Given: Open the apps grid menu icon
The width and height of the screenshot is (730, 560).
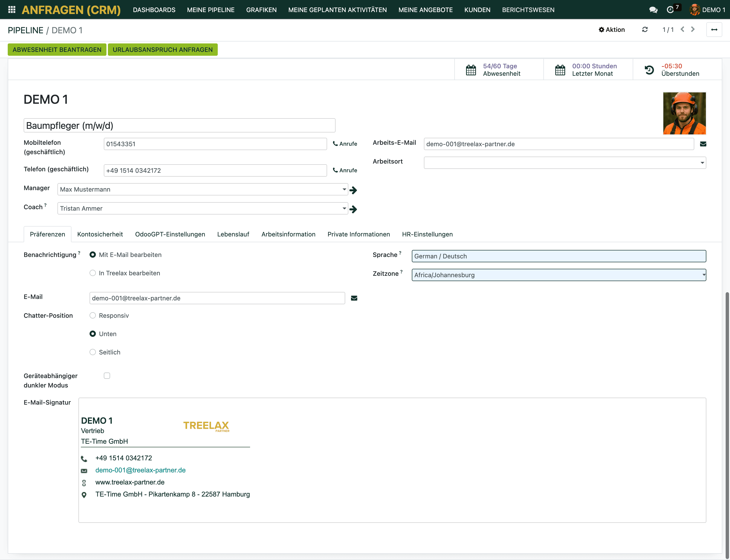Looking at the screenshot, I should (x=12, y=10).
